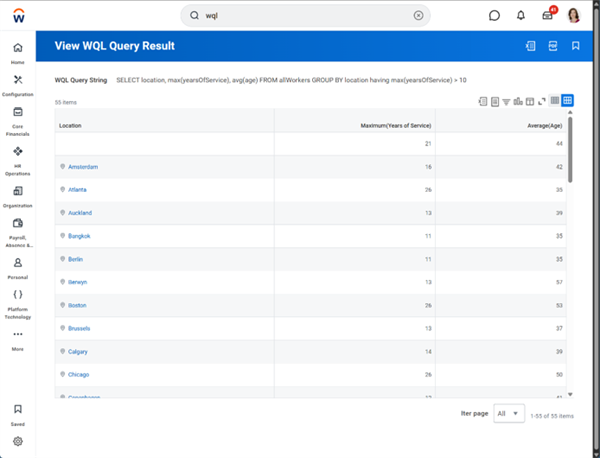Screen dimensions: 600x458
Task: Click in the search field
Action: coord(306,15)
